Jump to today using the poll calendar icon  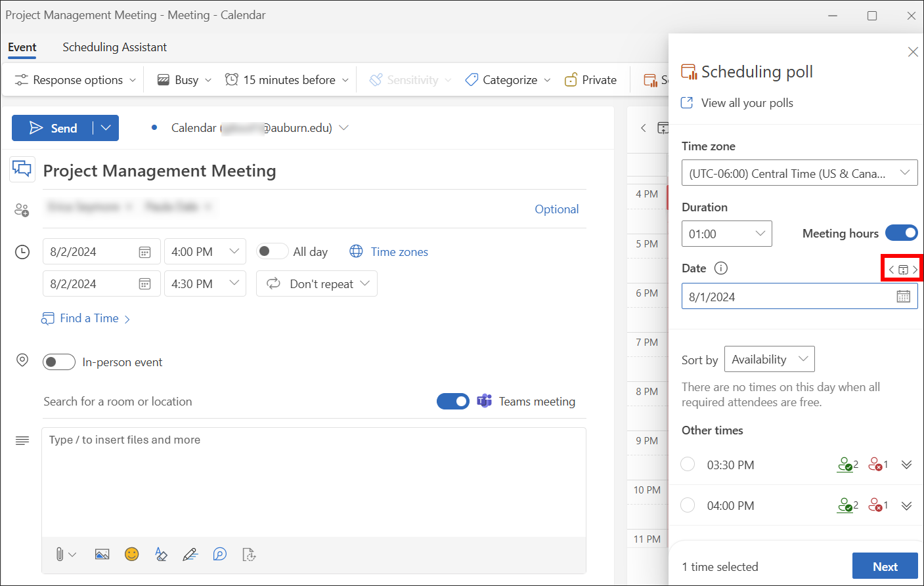coord(903,270)
